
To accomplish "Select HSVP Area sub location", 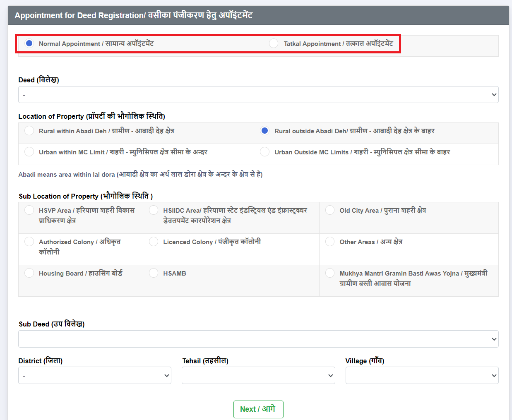I will tap(29, 210).
